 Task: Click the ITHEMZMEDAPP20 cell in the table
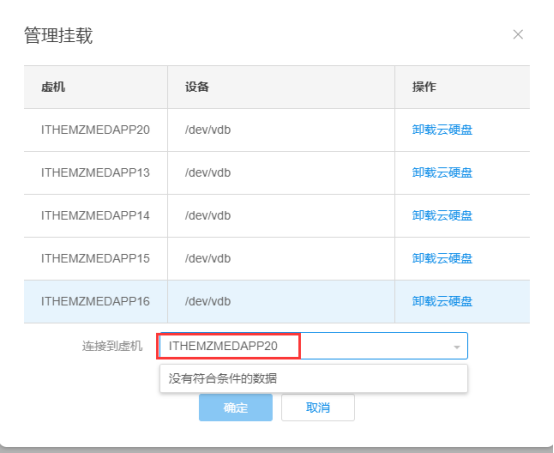96,130
